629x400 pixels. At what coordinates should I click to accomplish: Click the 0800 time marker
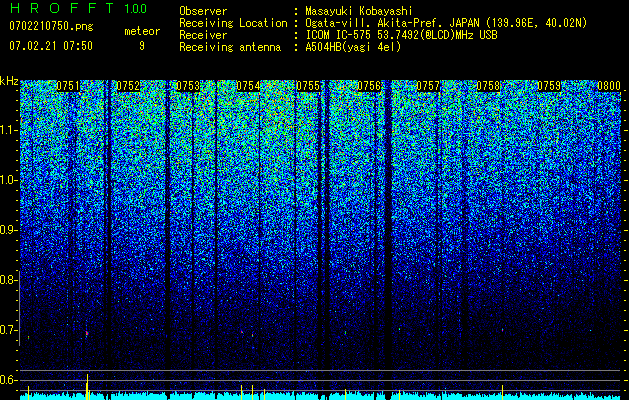609,86
